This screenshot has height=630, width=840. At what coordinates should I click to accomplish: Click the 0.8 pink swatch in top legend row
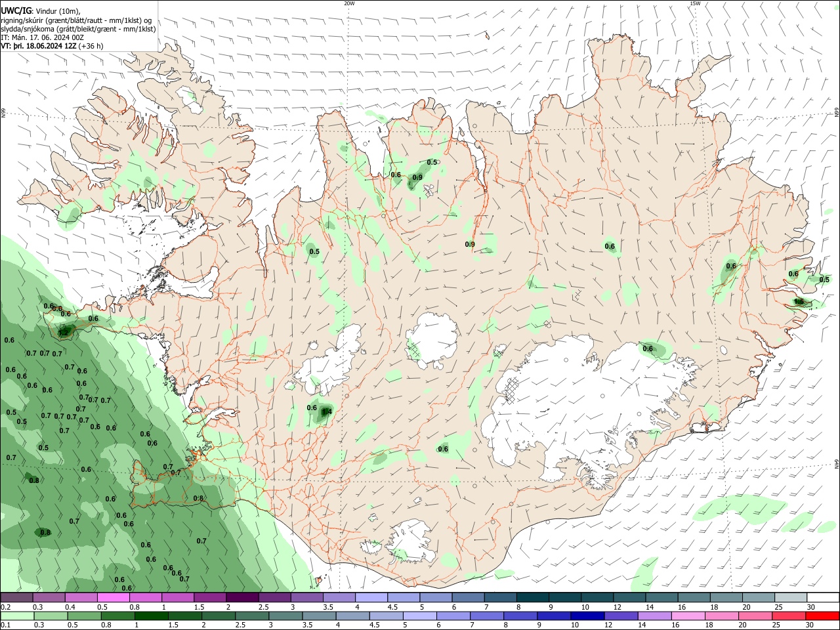[145, 597]
